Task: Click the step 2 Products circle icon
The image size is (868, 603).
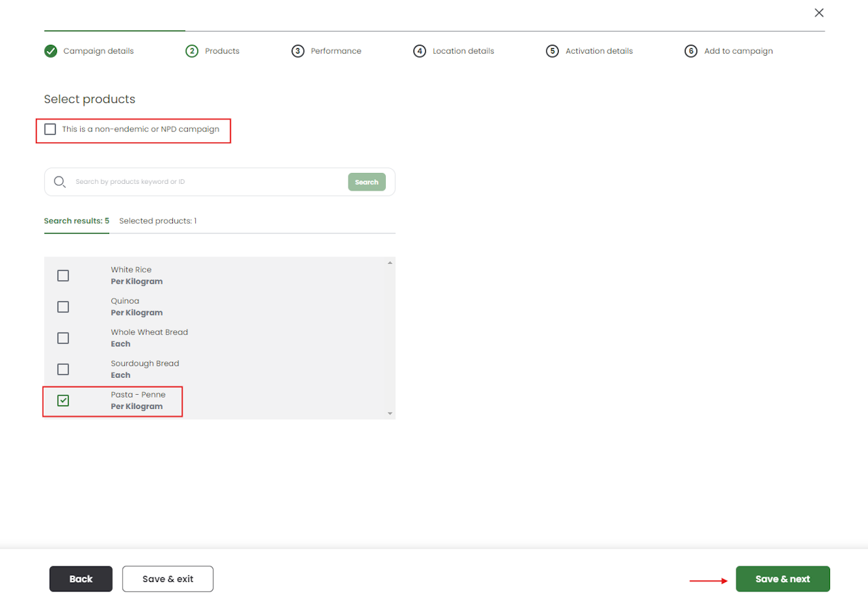Action: tap(192, 51)
